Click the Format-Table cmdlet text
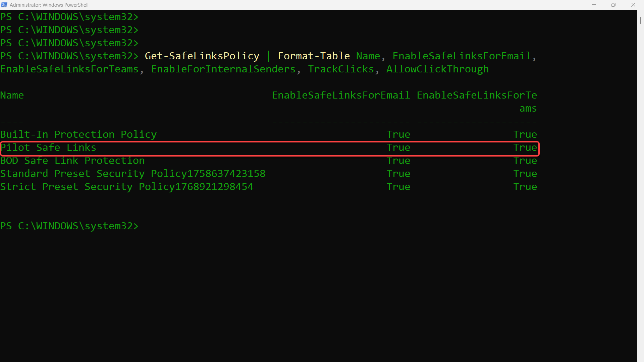 click(314, 56)
